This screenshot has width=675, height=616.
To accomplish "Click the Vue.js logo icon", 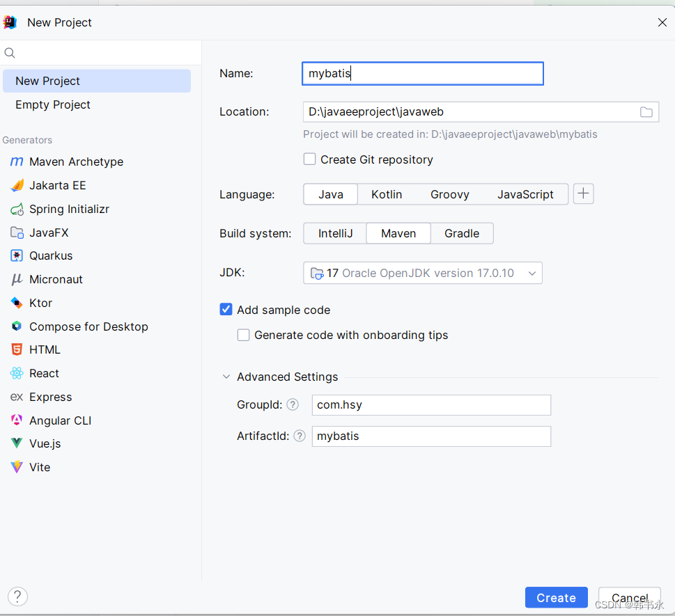I will [17, 443].
